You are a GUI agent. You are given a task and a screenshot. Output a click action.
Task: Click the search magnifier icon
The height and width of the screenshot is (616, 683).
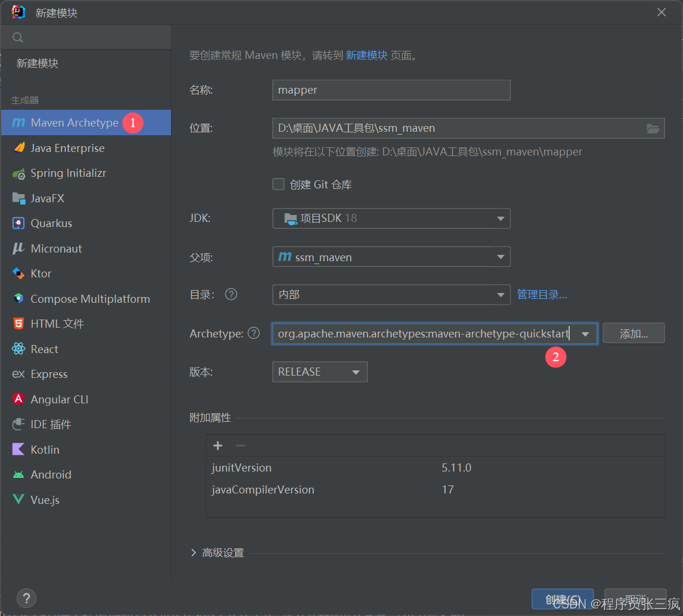[18, 38]
